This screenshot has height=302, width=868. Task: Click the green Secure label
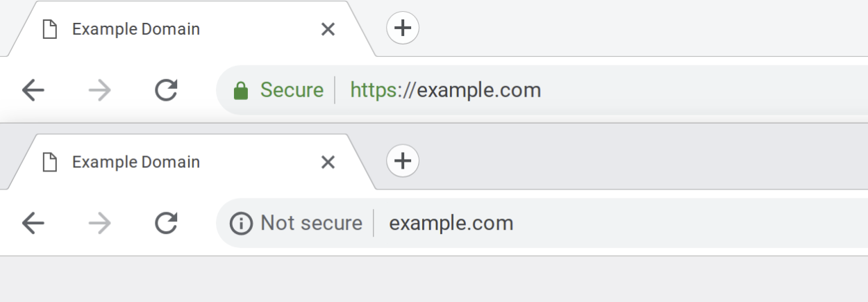tap(292, 90)
